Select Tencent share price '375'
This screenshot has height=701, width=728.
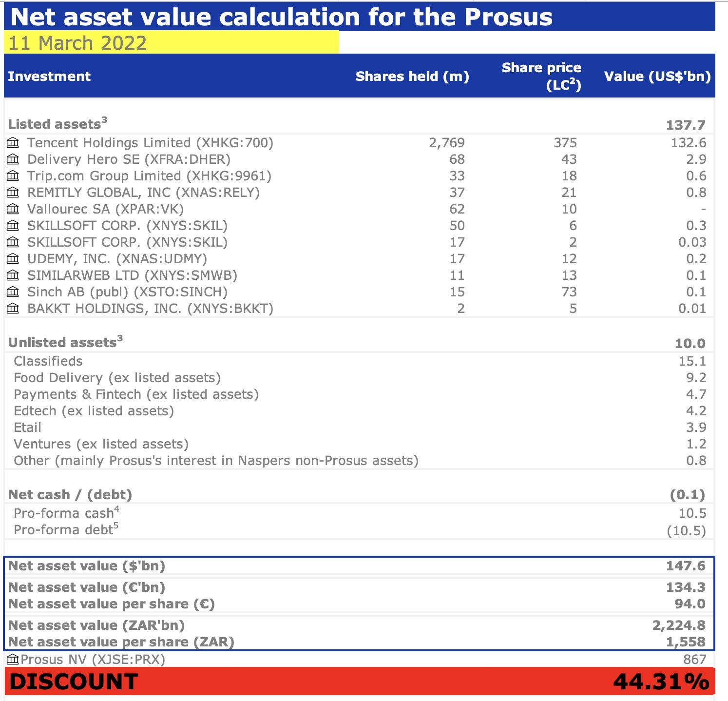[565, 143]
